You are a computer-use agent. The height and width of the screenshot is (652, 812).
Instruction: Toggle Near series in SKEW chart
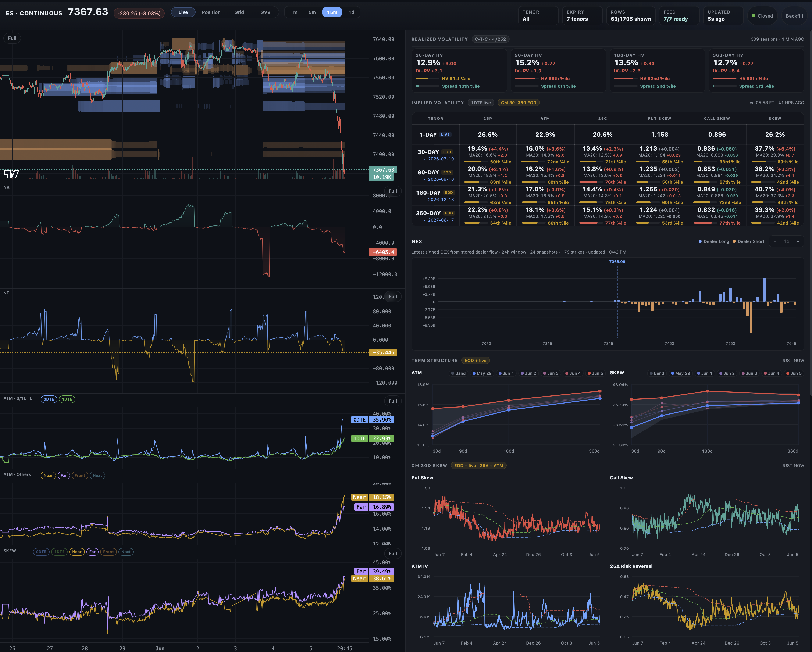77,552
